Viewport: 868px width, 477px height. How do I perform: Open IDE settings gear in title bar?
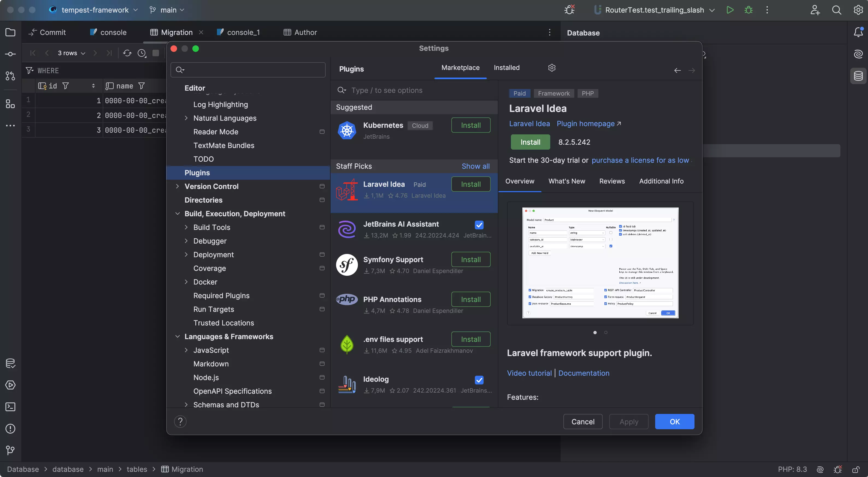tap(858, 10)
